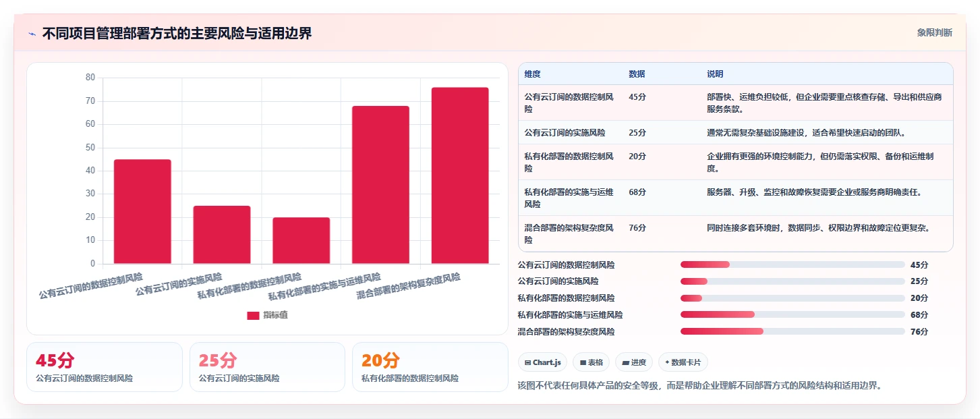Click the 68分 value beside the progress bar
Viewport: 980px width, 419px height.
point(919,315)
